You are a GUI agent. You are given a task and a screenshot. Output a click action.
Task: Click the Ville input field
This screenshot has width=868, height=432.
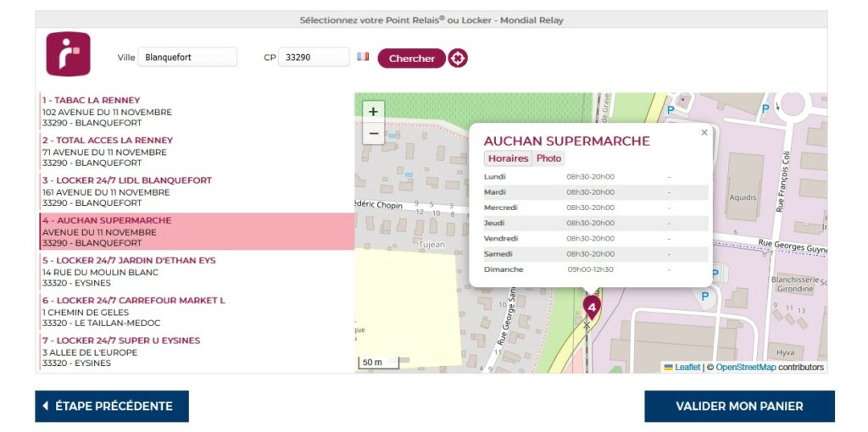[187, 57]
